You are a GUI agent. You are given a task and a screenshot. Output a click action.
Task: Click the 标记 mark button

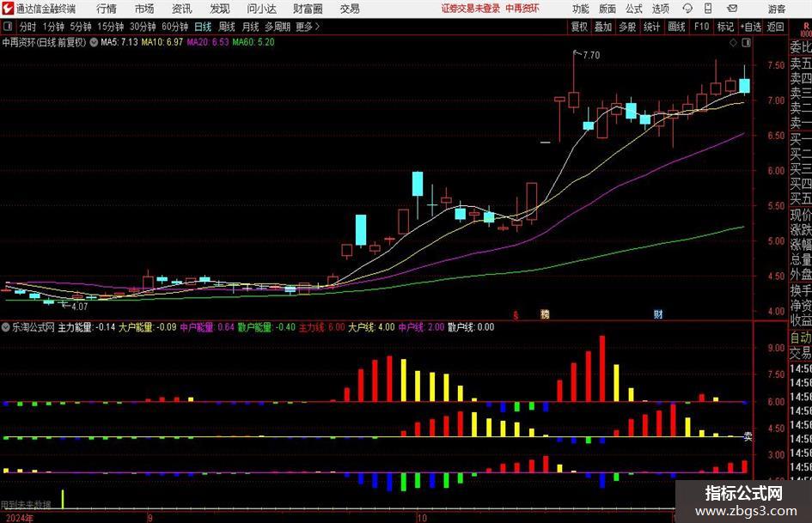click(x=725, y=27)
